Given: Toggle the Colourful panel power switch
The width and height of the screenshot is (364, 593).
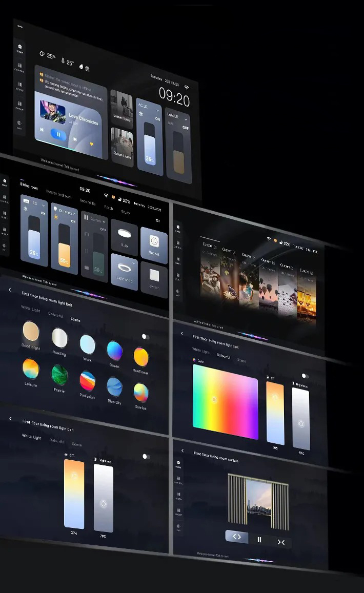Looking at the screenshot, I should tap(305, 376).
